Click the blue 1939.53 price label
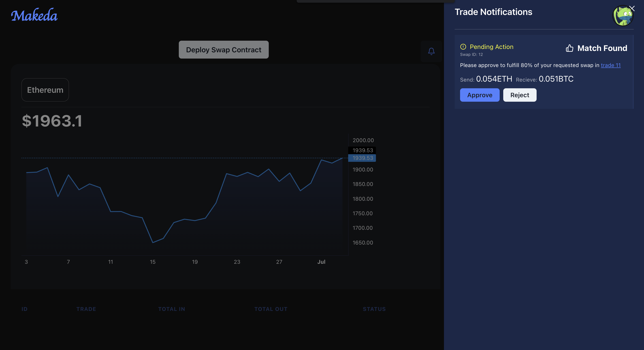644x350 pixels. (x=362, y=158)
